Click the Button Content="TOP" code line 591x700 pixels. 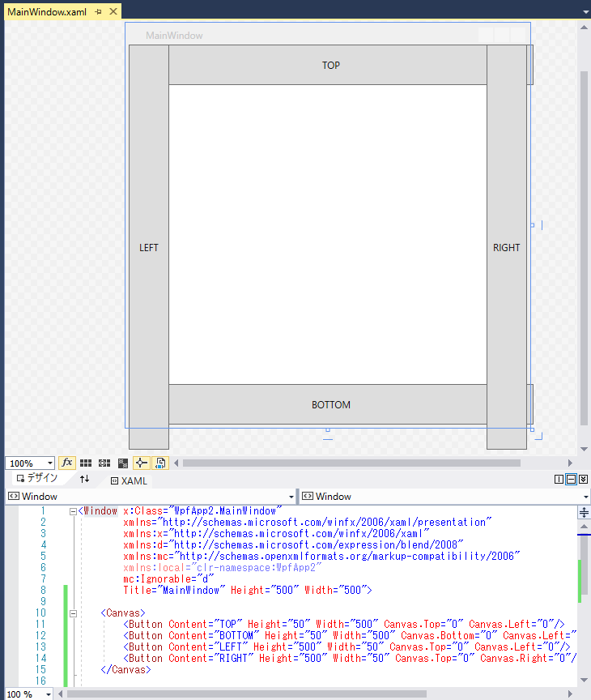(344, 624)
